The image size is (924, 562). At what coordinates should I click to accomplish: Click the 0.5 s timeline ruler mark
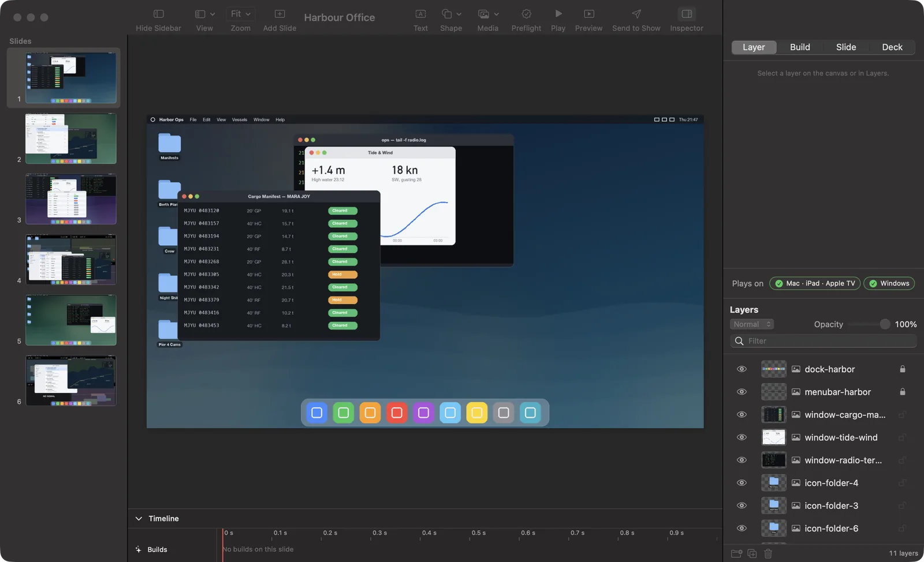tap(478, 533)
